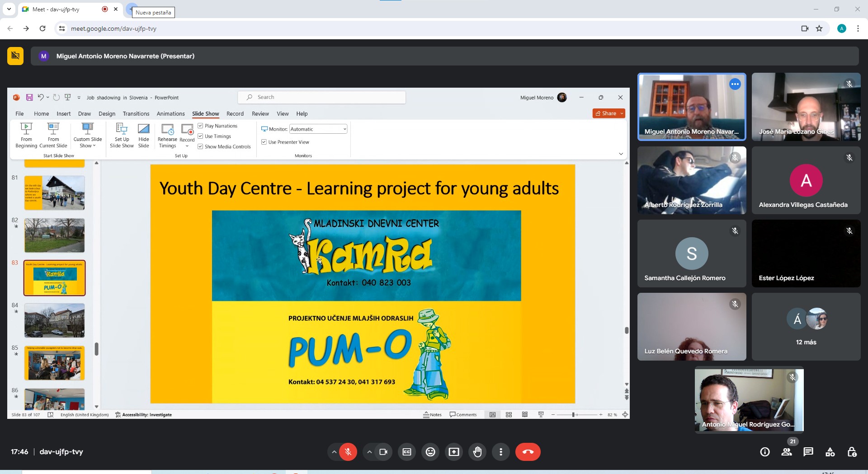Open the Custom Slide Show dropdown
Image resolution: width=868 pixels, height=474 pixels.
pyautogui.click(x=88, y=135)
